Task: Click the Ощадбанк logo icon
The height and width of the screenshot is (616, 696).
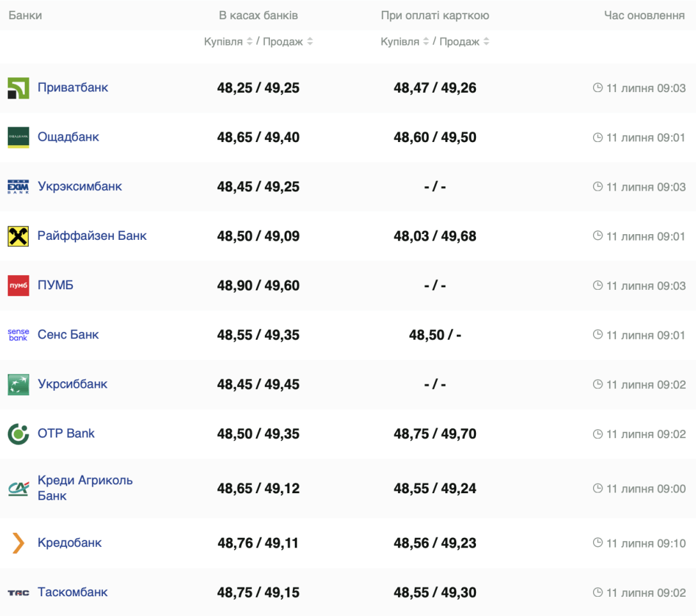Action: pyautogui.click(x=18, y=138)
